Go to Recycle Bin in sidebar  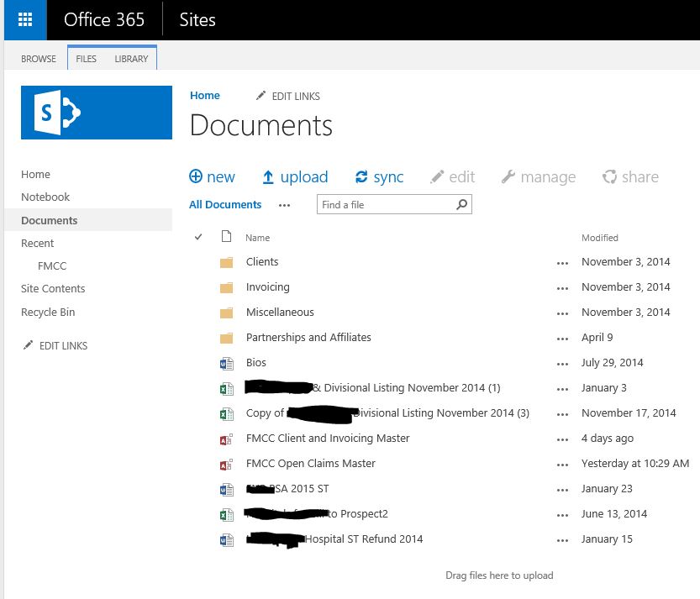48,312
